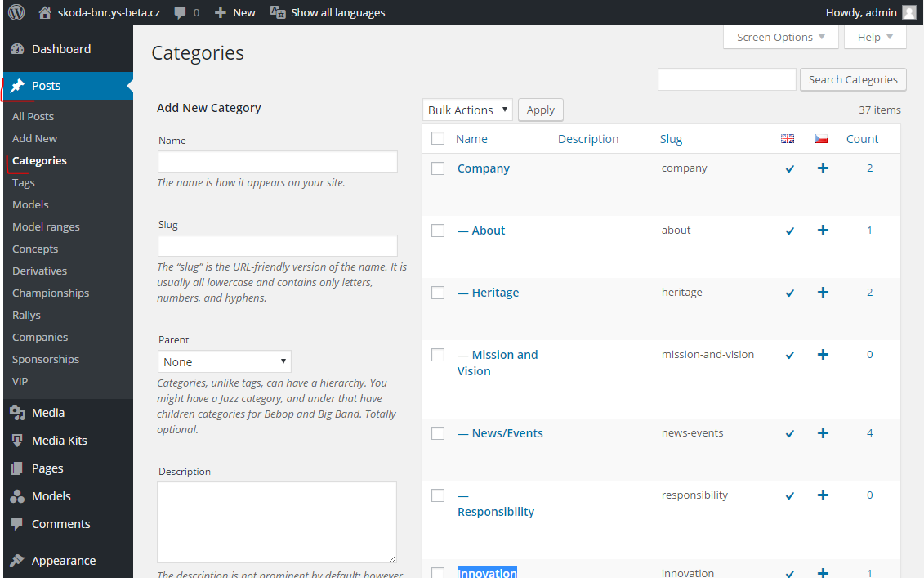Open the Derivatives submenu item
The width and height of the screenshot is (924, 578).
39,271
